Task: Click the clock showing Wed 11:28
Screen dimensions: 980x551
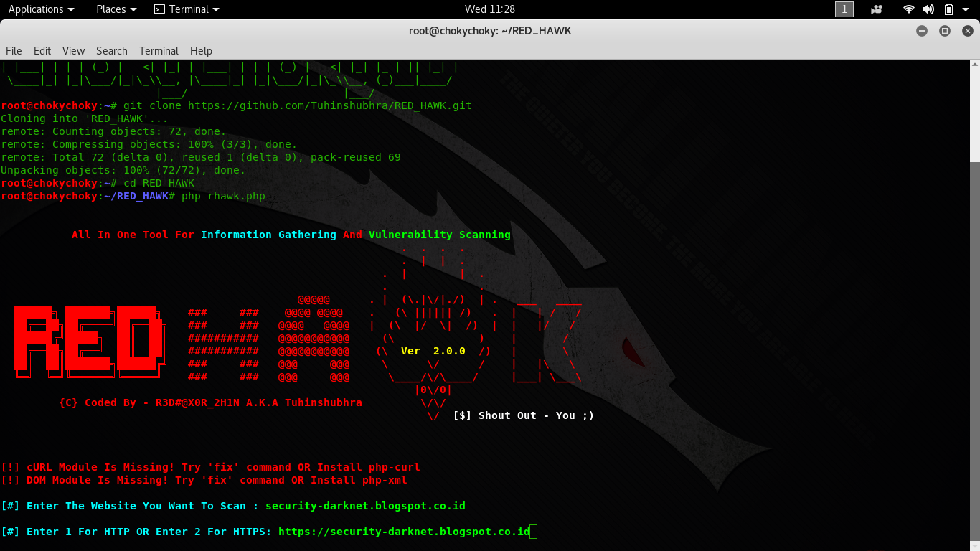Action: [x=490, y=9]
